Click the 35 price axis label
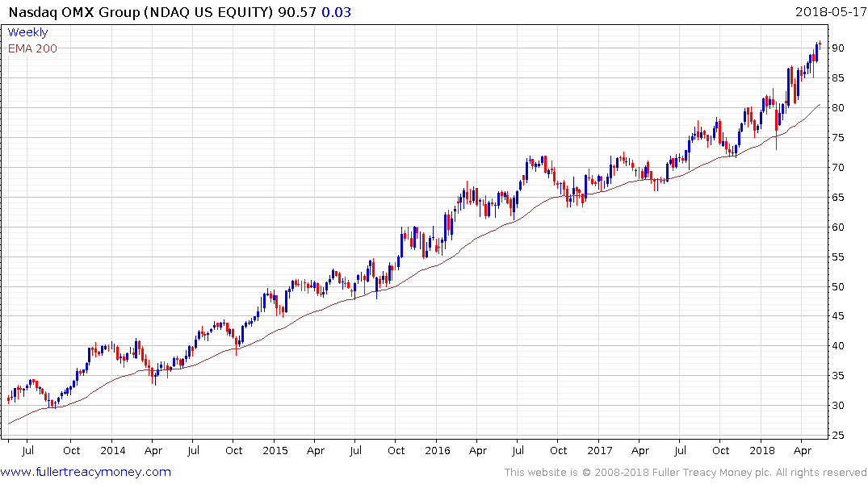This screenshot has width=868, height=484. click(838, 376)
